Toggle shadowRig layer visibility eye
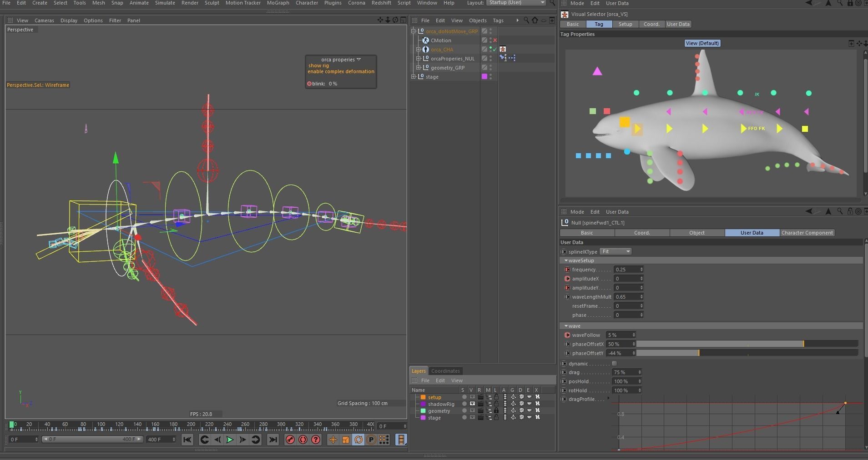 pyautogui.click(x=472, y=404)
